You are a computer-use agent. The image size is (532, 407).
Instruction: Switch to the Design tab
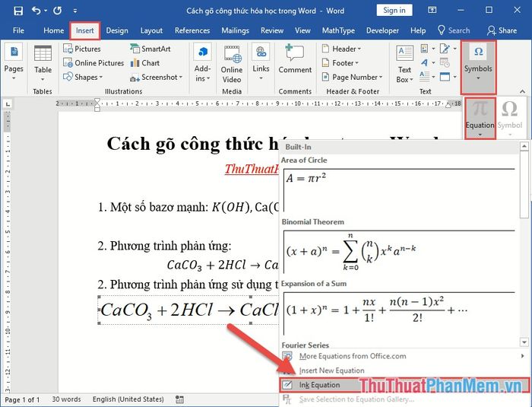117,30
